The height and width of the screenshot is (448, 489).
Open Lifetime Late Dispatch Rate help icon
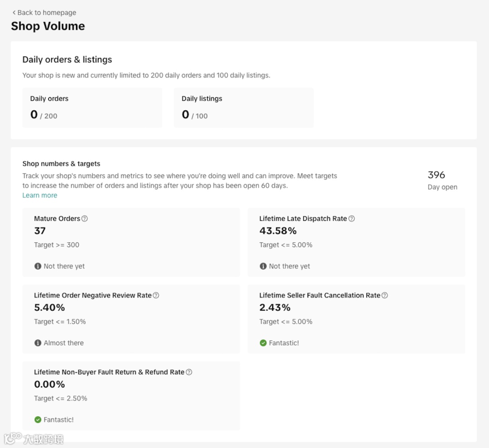click(352, 219)
